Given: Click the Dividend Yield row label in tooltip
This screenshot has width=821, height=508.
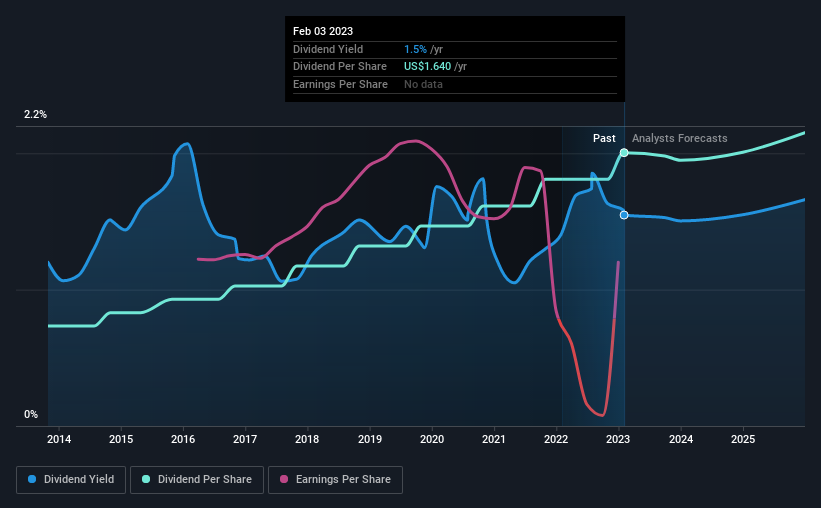Looking at the screenshot, I should click(328, 49).
